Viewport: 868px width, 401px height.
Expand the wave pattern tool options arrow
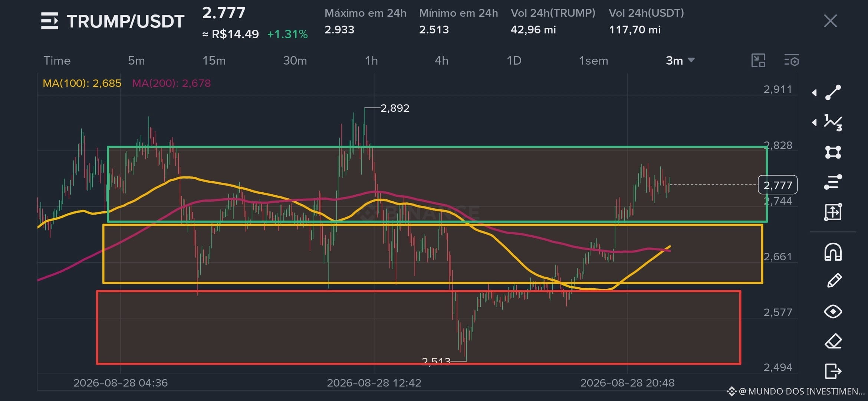(814, 122)
